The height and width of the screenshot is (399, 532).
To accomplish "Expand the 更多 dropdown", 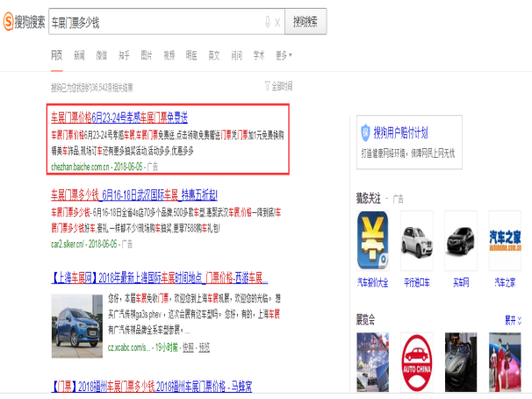I will (284, 55).
